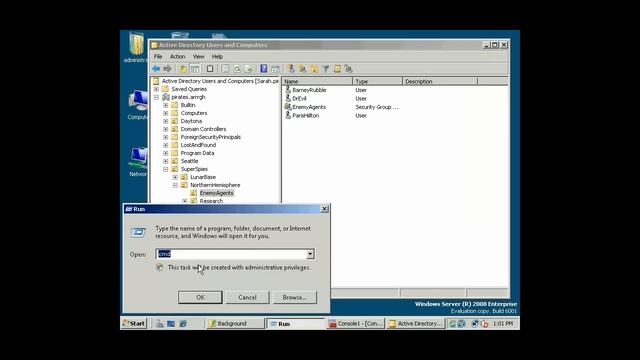Expand the Research node
Screen dimensions: 640x360
click(x=184, y=201)
